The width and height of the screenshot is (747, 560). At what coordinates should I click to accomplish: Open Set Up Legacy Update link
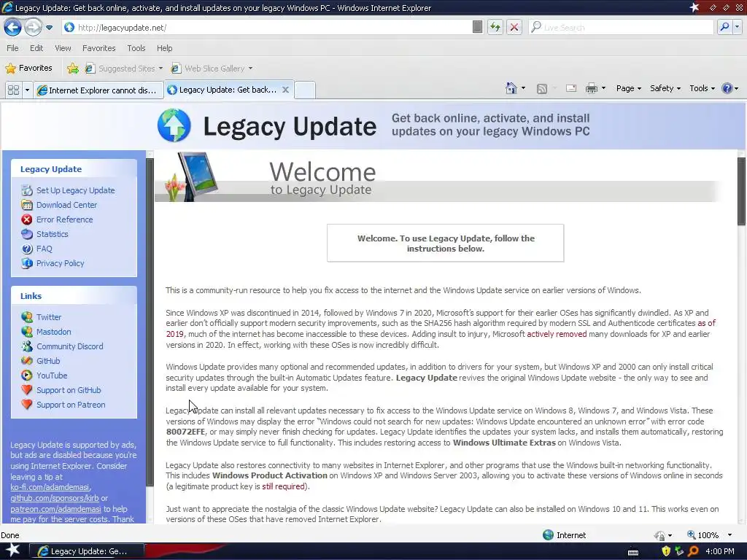pos(76,190)
